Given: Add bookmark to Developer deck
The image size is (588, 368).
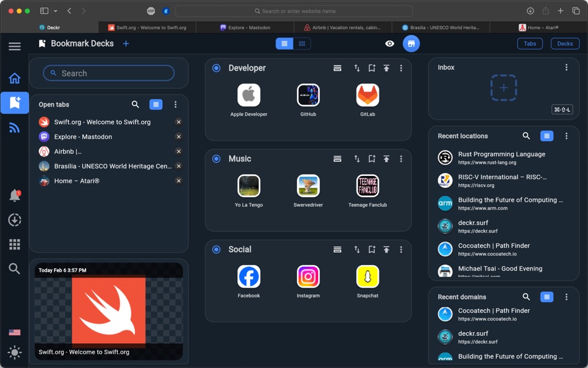Looking at the screenshot, I should (x=371, y=68).
